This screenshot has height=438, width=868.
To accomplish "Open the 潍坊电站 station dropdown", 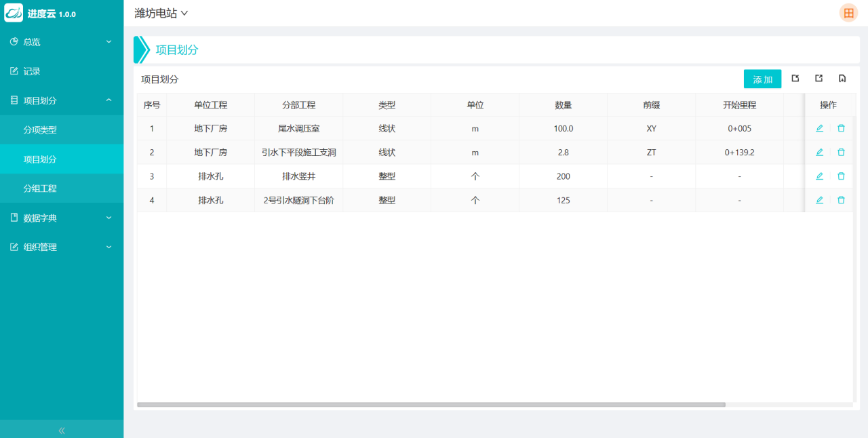I will (x=161, y=13).
